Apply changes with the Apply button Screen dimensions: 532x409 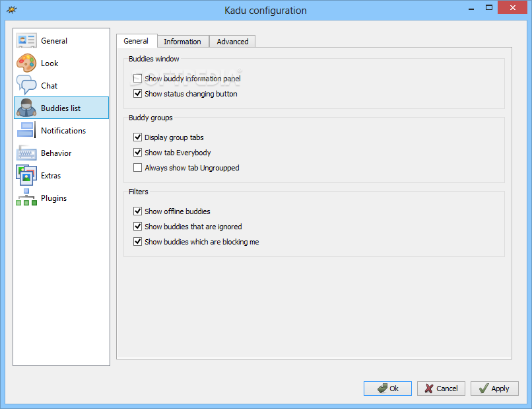(x=494, y=389)
